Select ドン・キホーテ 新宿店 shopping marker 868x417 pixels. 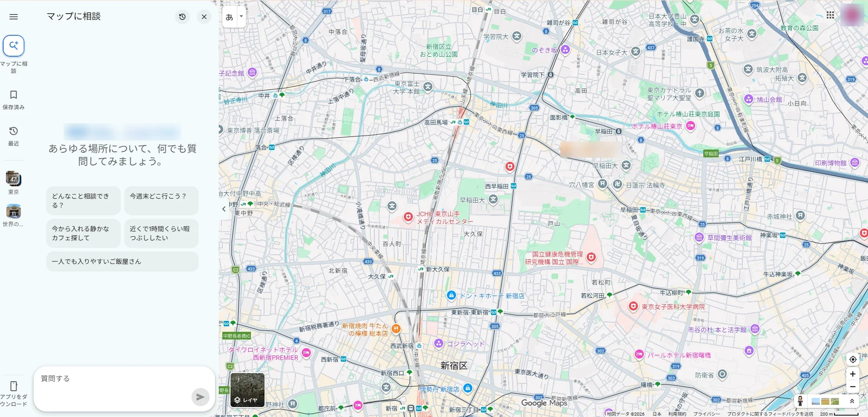point(451,296)
